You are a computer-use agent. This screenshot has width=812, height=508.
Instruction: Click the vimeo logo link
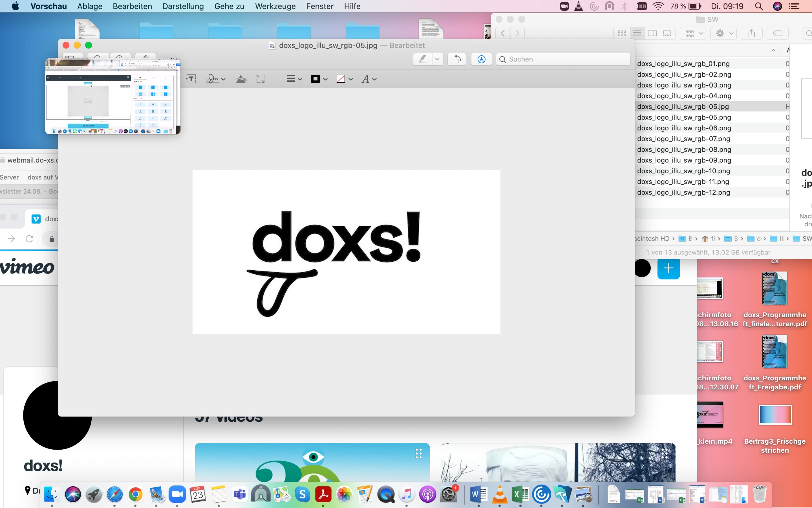click(x=27, y=267)
